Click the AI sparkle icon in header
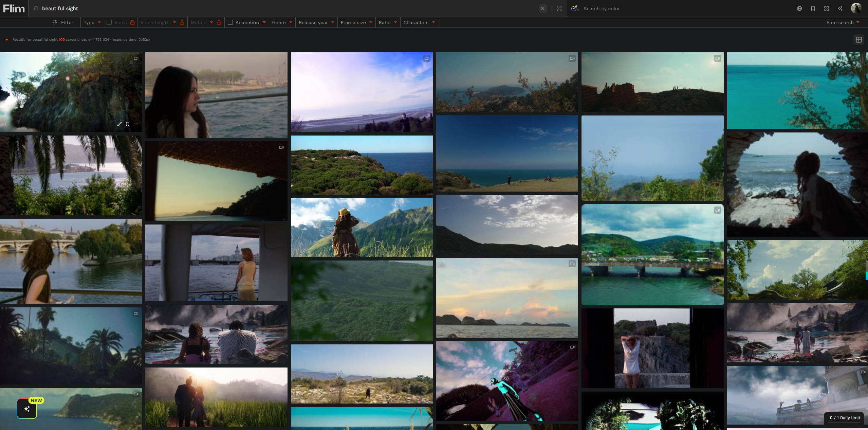 [x=840, y=8]
